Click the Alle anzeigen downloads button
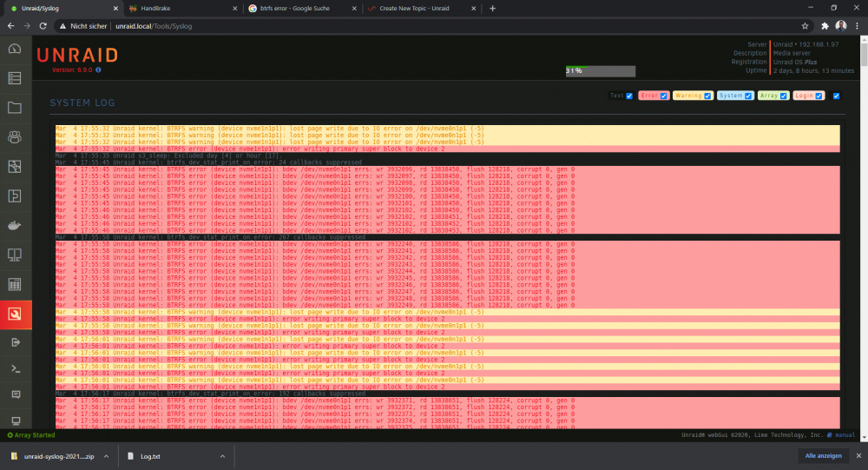Viewport: 868px width, 470px height. tap(823, 455)
